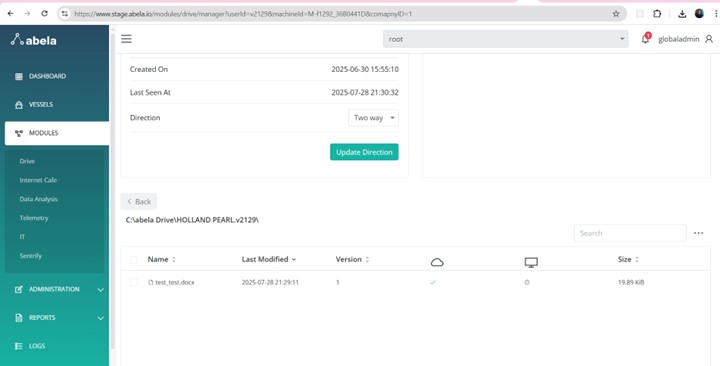
Task: Click local status circle for test_test.docx
Action: pos(527,282)
